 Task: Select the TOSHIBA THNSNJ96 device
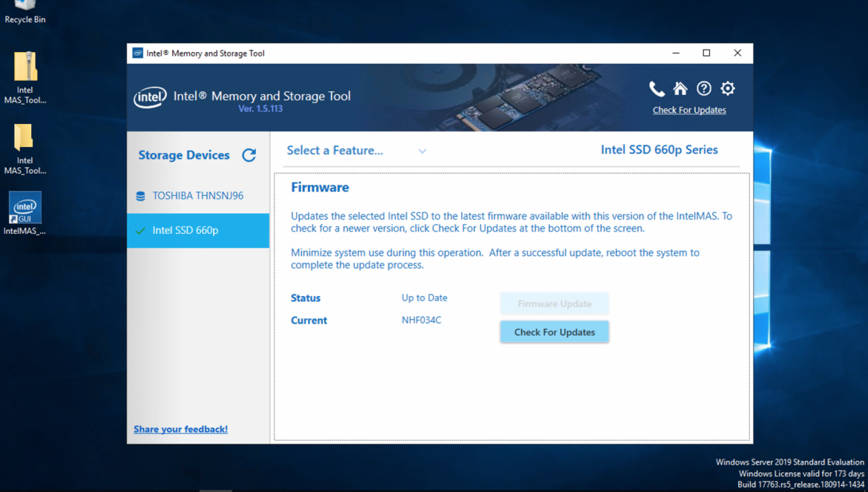[x=198, y=196]
